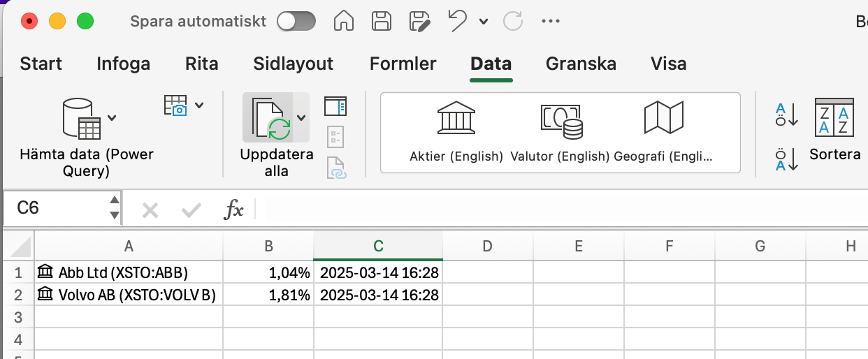Click the timestamp cell in row 1

click(x=378, y=272)
